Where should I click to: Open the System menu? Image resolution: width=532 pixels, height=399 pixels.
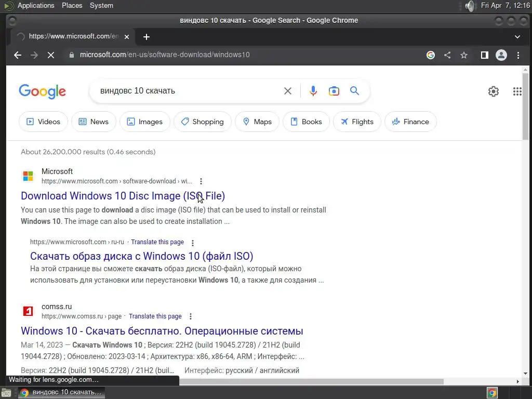pyautogui.click(x=101, y=5)
